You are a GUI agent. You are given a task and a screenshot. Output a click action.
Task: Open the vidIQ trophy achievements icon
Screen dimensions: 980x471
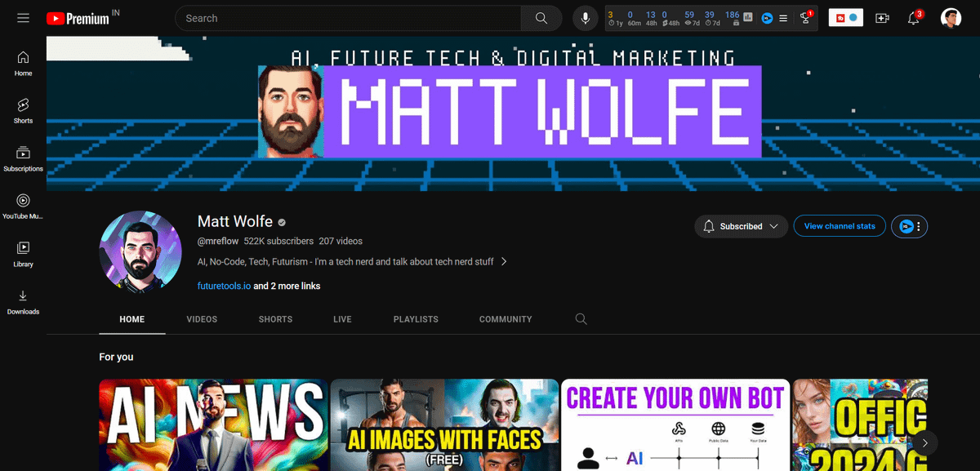(x=806, y=18)
